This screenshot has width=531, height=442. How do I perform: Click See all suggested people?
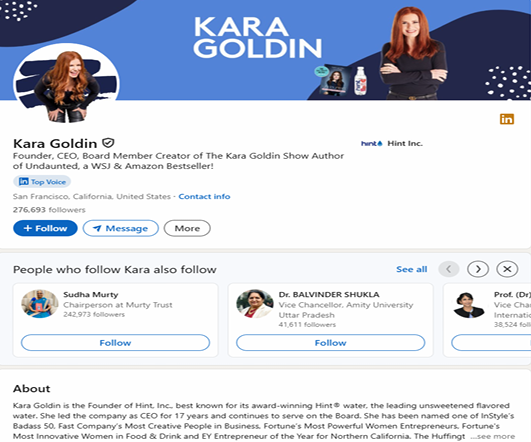pos(411,269)
